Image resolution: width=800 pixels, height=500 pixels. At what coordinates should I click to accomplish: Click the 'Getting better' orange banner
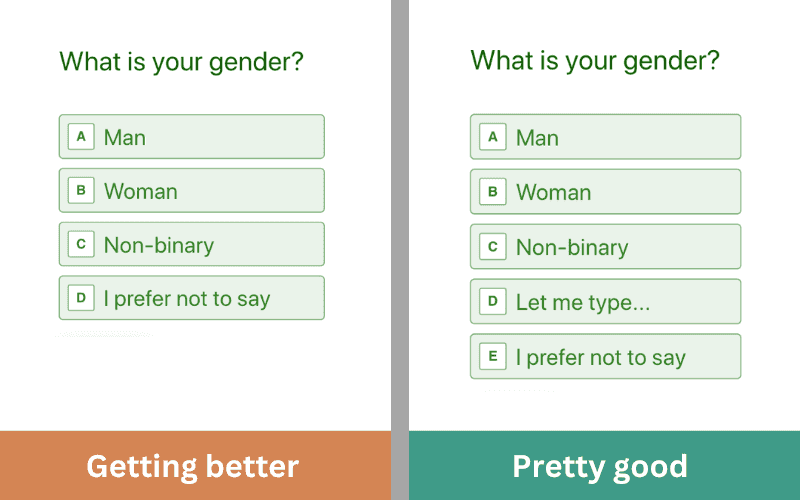pos(195,466)
